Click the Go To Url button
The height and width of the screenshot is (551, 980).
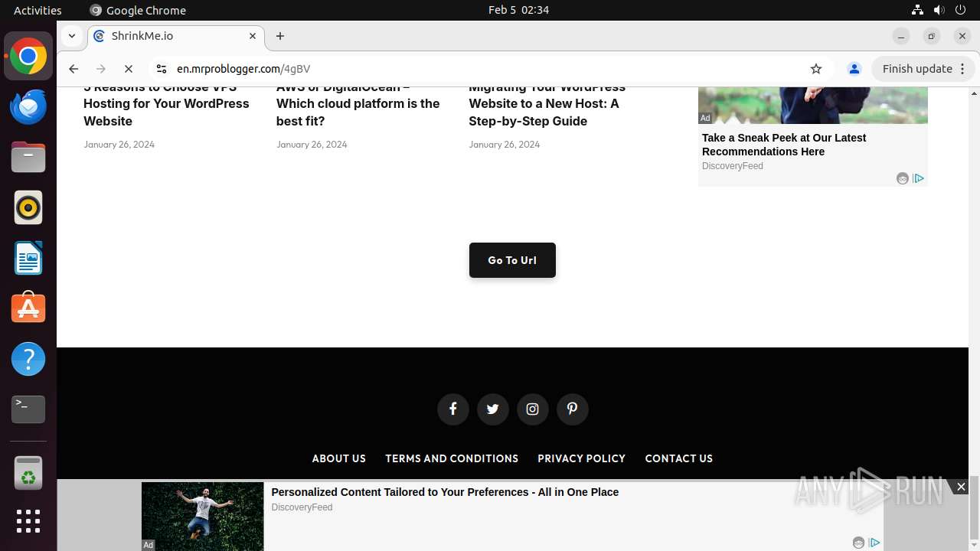click(512, 260)
